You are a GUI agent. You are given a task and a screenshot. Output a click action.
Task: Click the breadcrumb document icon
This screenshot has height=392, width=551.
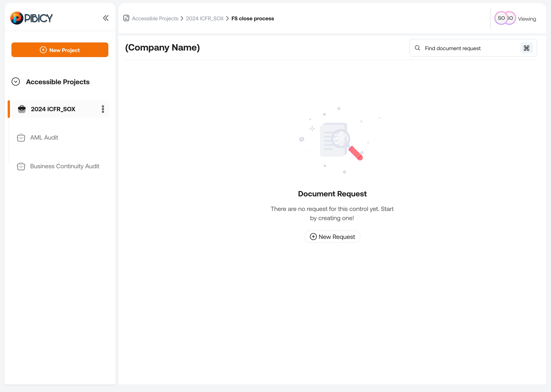(126, 18)
